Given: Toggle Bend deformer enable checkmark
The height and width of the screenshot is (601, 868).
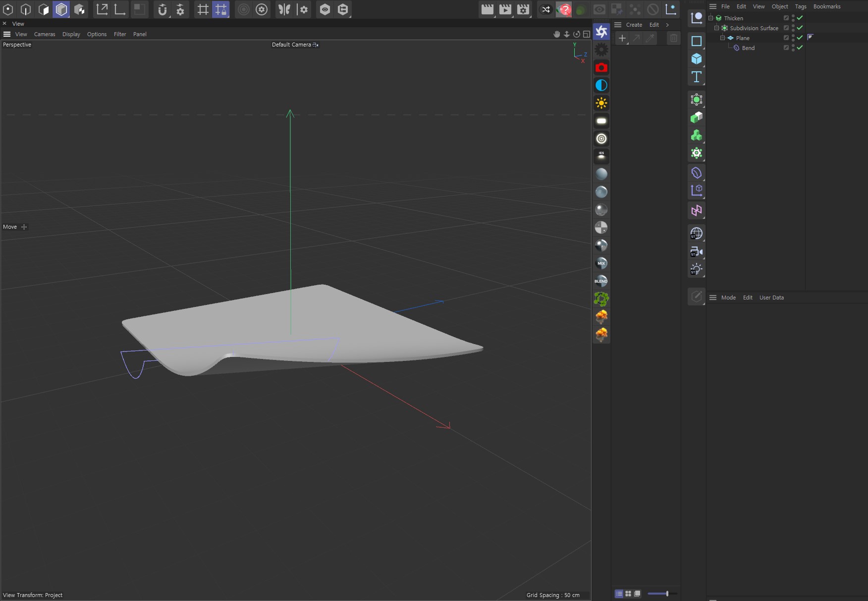Looking at the screenshot, I should tap(800, 48).
